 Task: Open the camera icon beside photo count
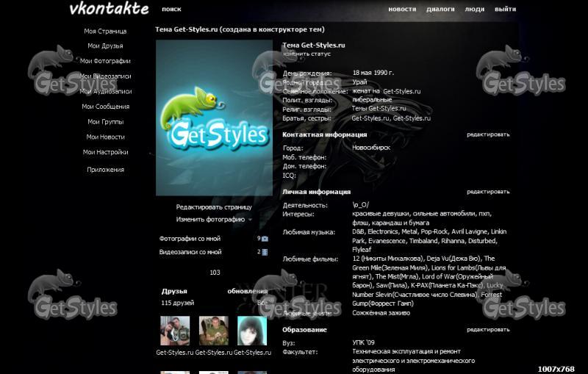pos(265,239)
